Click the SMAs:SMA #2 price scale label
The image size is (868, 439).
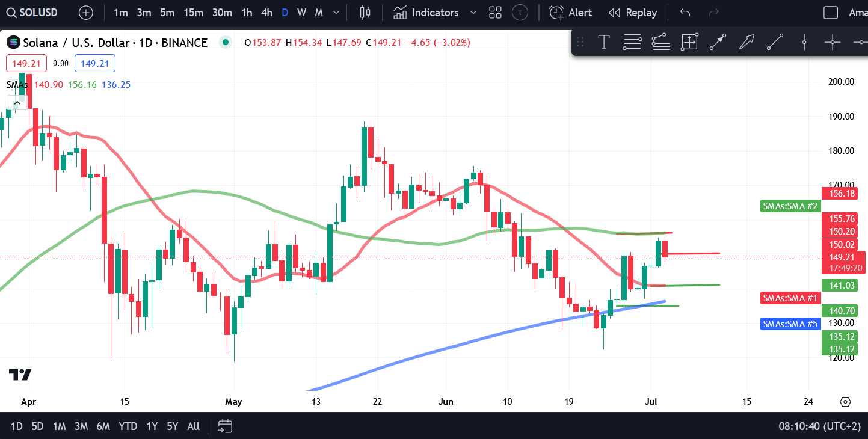790,206
